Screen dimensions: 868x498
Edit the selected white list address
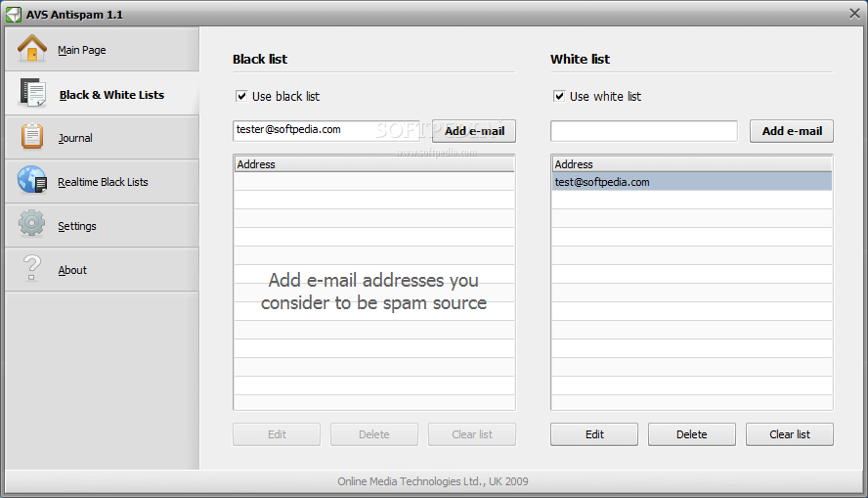click(x=594, y=434)
